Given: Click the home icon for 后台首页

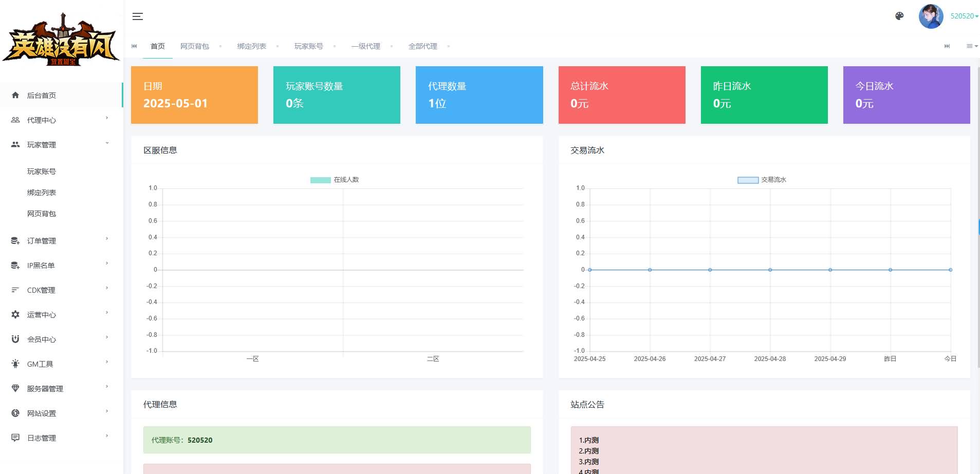Looking at the screenshot, I should 15,95.
